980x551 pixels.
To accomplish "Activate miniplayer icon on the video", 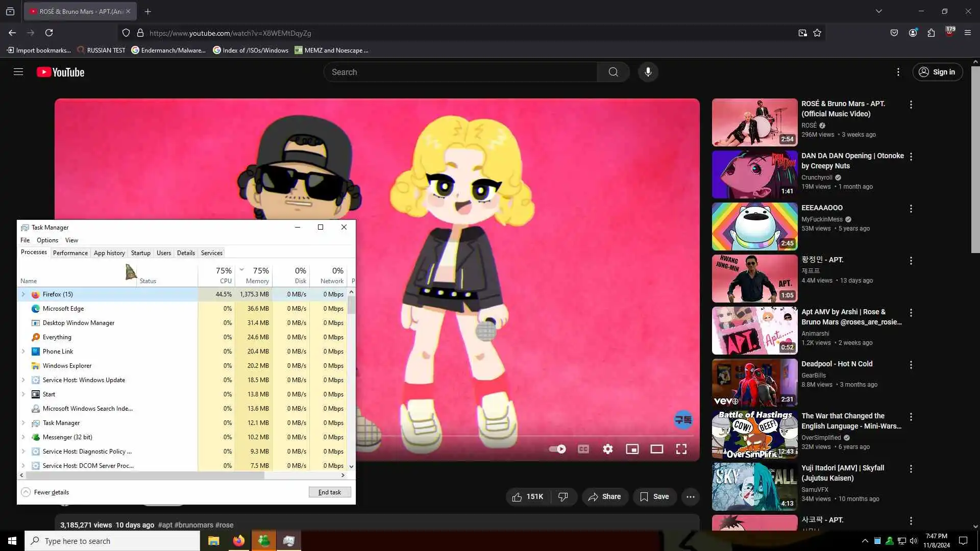I will point(632,449).
